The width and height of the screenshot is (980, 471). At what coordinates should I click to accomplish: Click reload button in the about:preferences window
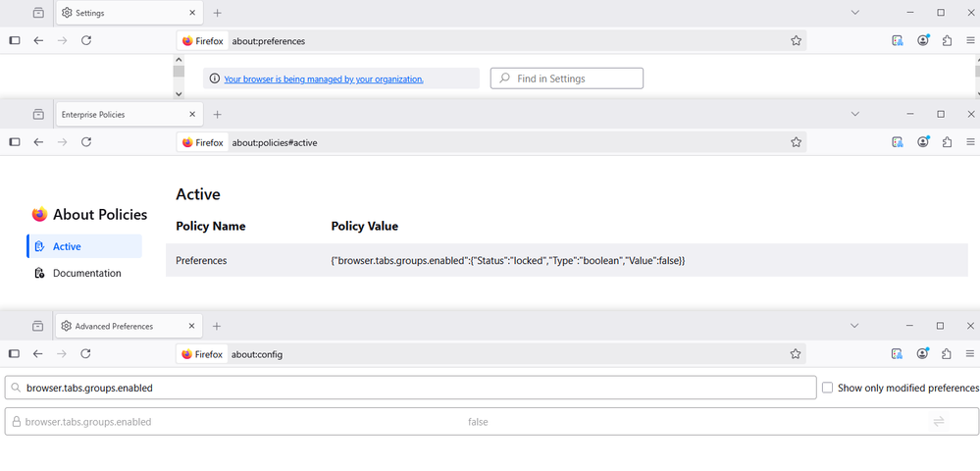86,40
